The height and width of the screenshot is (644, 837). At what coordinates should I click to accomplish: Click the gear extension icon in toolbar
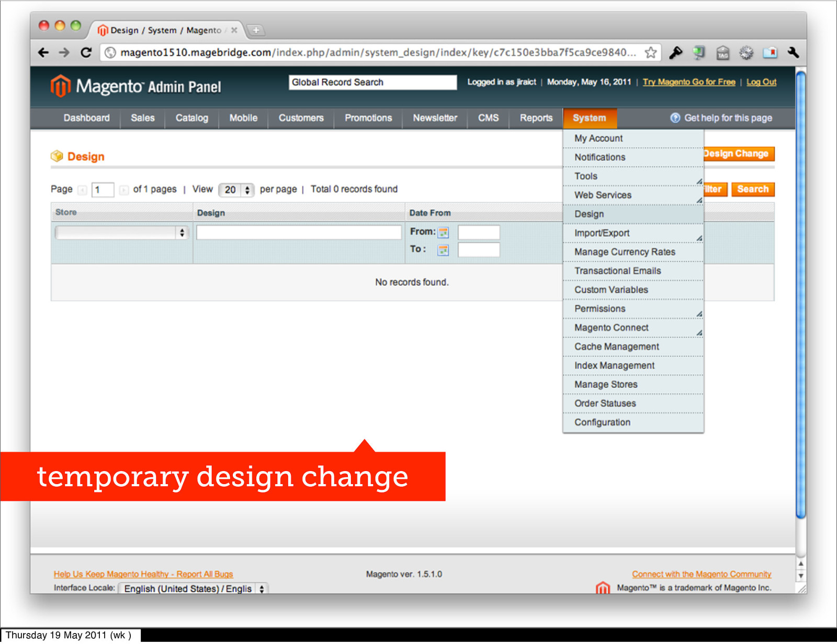(x=746, y=52)
